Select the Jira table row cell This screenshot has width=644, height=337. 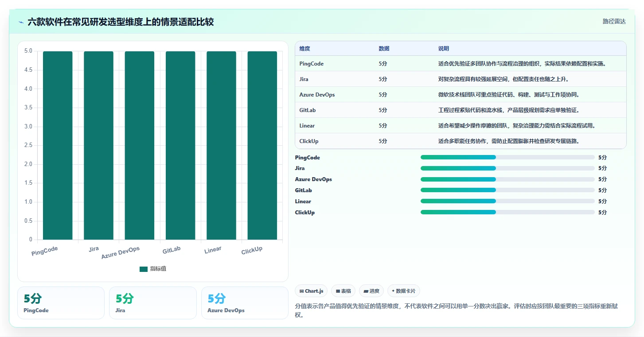tap(304, 79)
